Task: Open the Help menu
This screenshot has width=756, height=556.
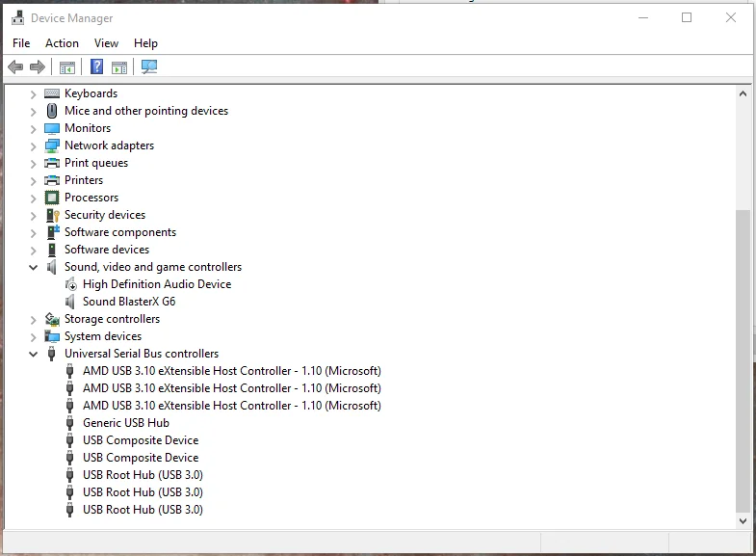Action: pyautogui.click(x=145, y=43)
